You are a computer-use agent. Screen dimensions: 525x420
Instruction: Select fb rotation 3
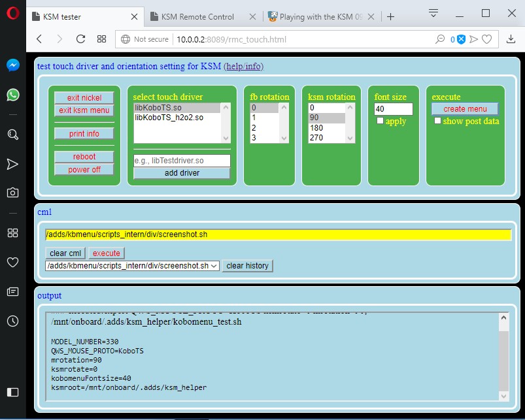[264, 138]
